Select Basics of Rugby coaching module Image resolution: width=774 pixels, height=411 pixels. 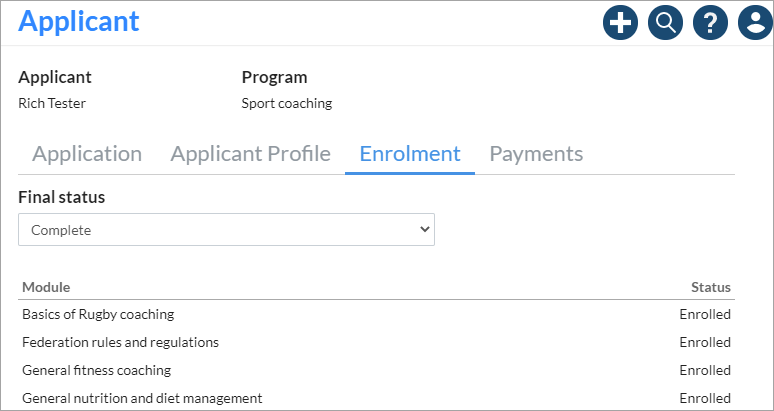coord(98,314)
